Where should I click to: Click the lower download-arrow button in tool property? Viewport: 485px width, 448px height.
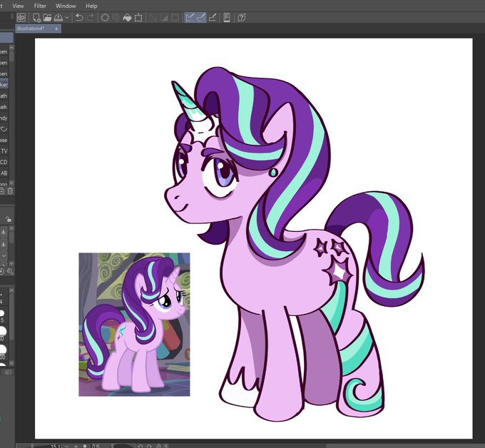[x=4, y=244]
